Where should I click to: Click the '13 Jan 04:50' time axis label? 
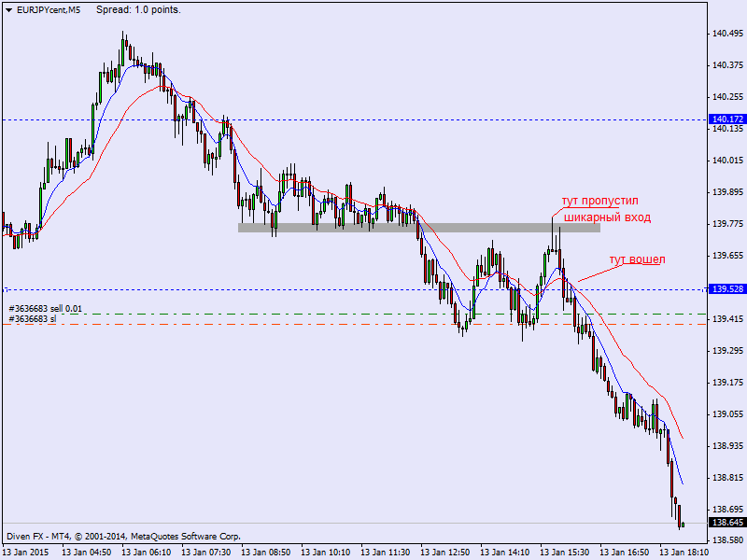87,553
